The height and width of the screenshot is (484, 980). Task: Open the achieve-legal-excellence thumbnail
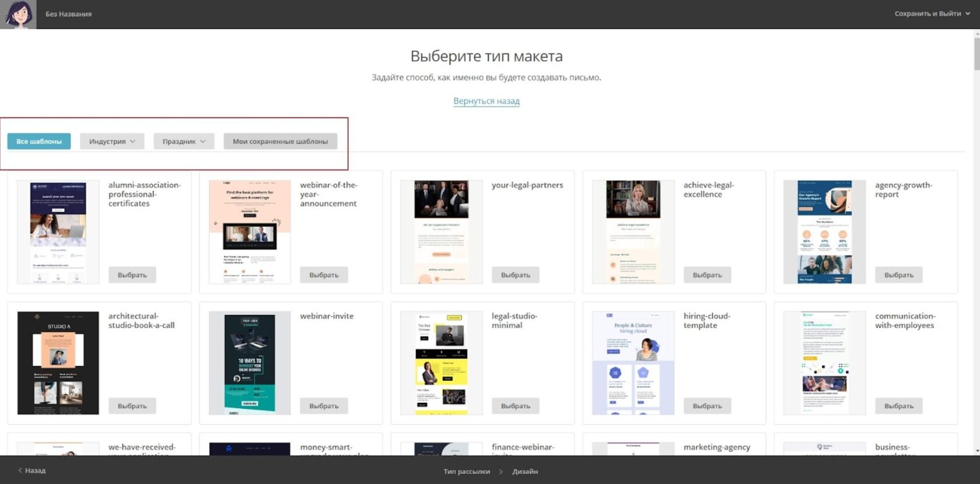coord(633,232)
